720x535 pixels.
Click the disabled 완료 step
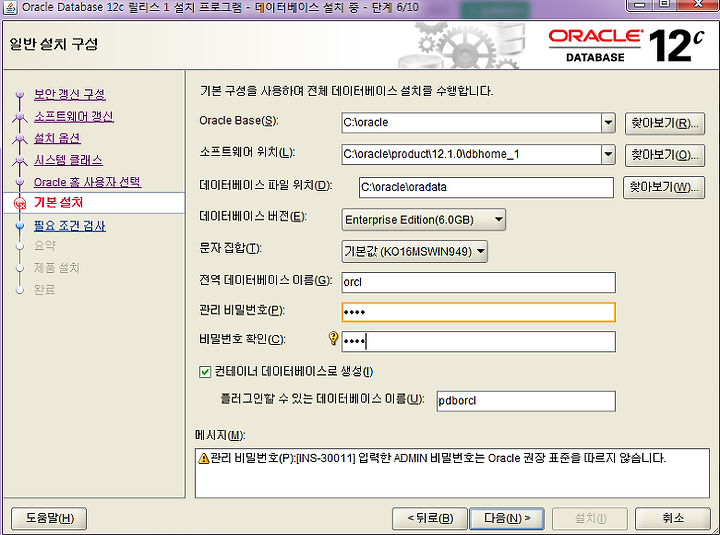45,290
